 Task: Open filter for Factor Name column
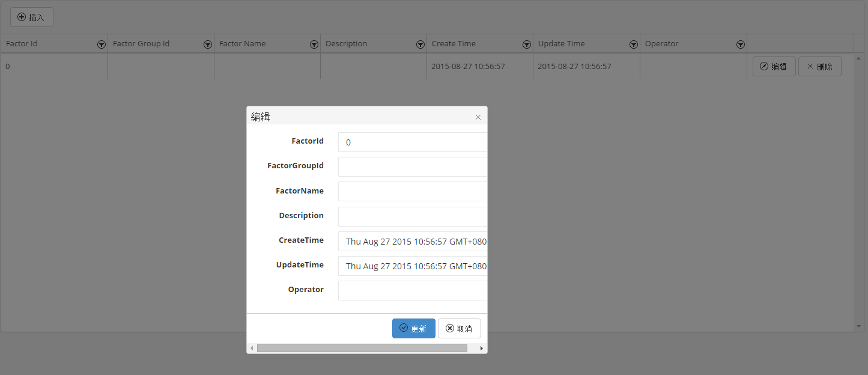pyautogui.click(x=314, y=44)
